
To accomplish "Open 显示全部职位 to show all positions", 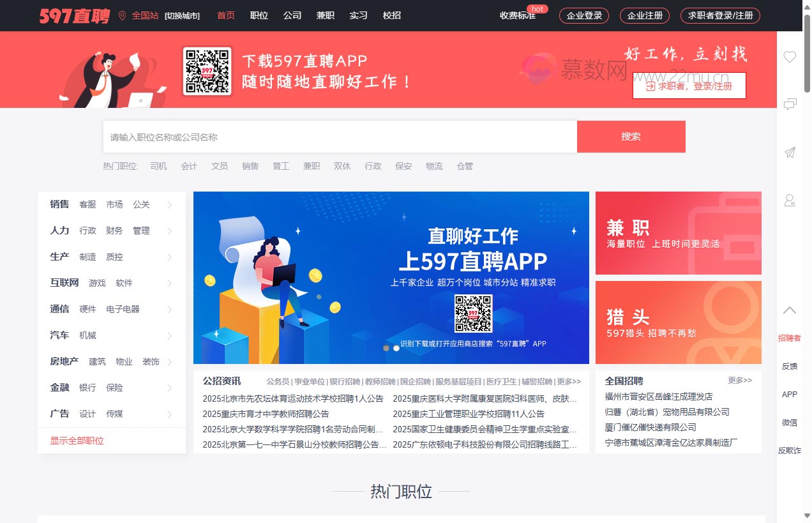I will coord(77,440).
